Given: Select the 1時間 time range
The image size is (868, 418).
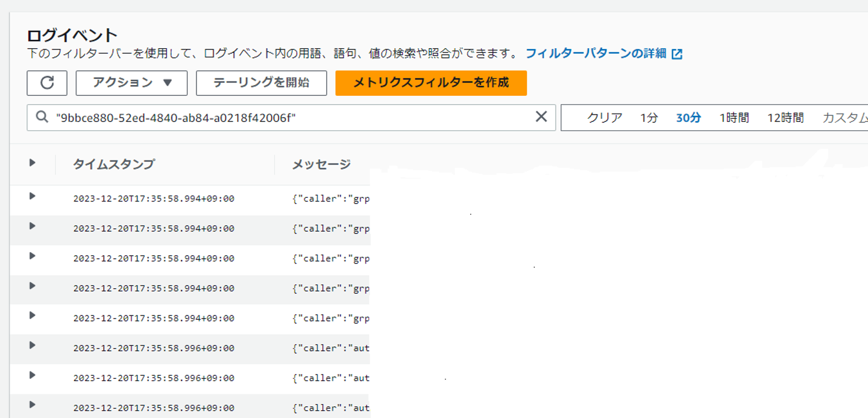Looking at the screenshot, I should click(734, 118).
